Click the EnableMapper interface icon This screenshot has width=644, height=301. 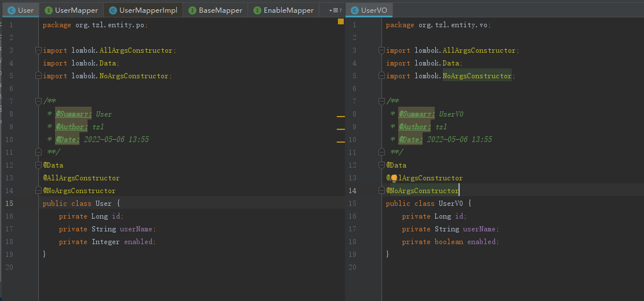point(257,10)
